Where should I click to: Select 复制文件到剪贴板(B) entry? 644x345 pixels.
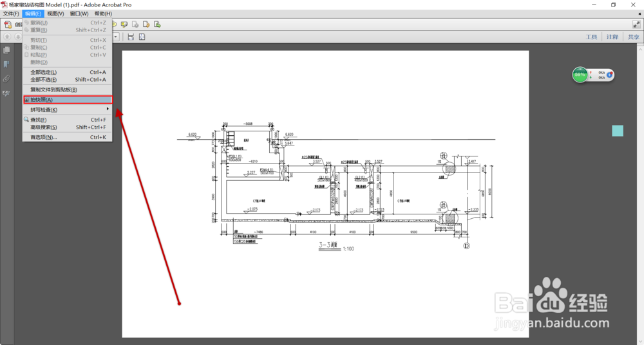68,89
